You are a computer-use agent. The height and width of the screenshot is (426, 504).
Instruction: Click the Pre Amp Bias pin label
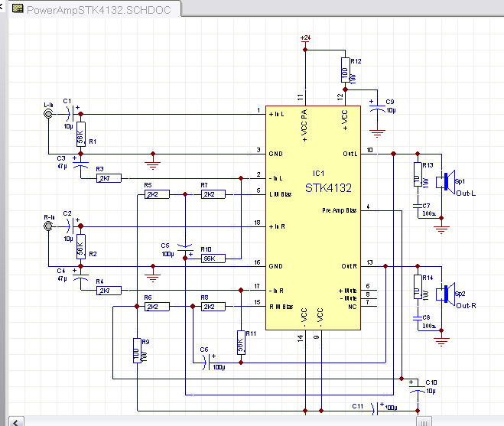click(x=339, y=210)
